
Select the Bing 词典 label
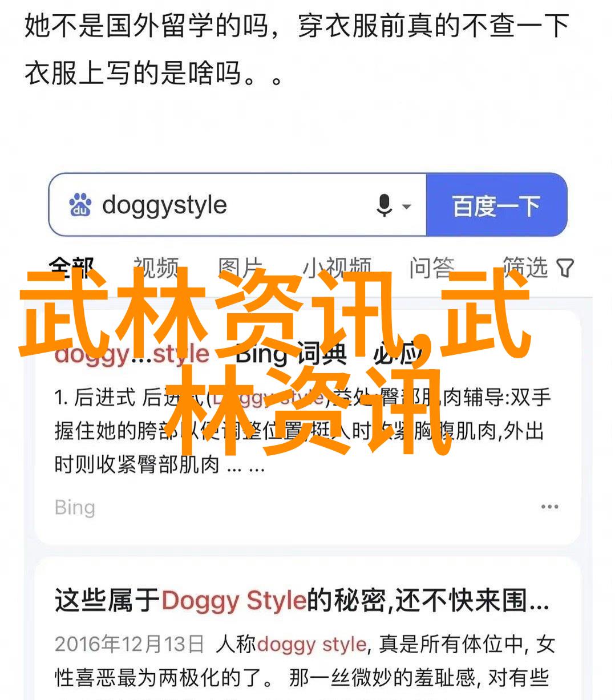pos(291,354)
